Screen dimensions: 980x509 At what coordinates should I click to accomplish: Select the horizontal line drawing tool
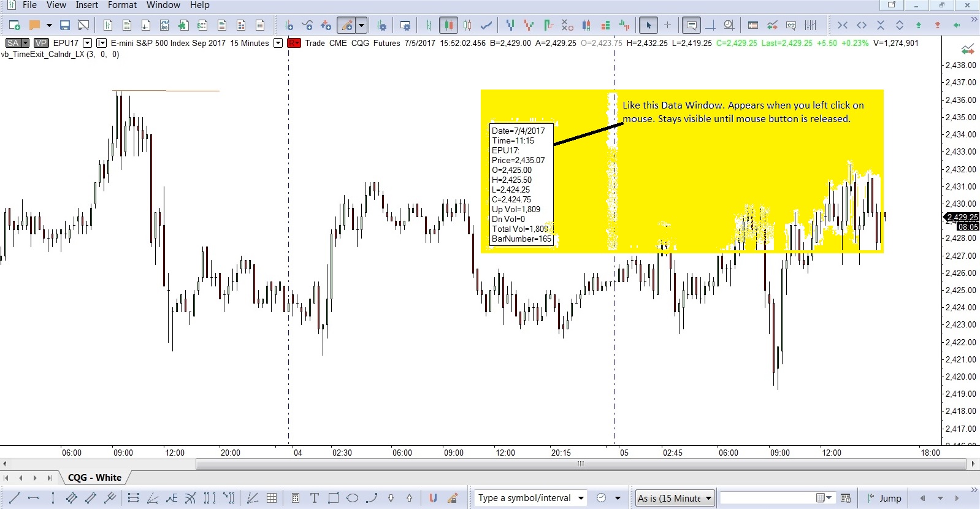(x=34, y=498)
